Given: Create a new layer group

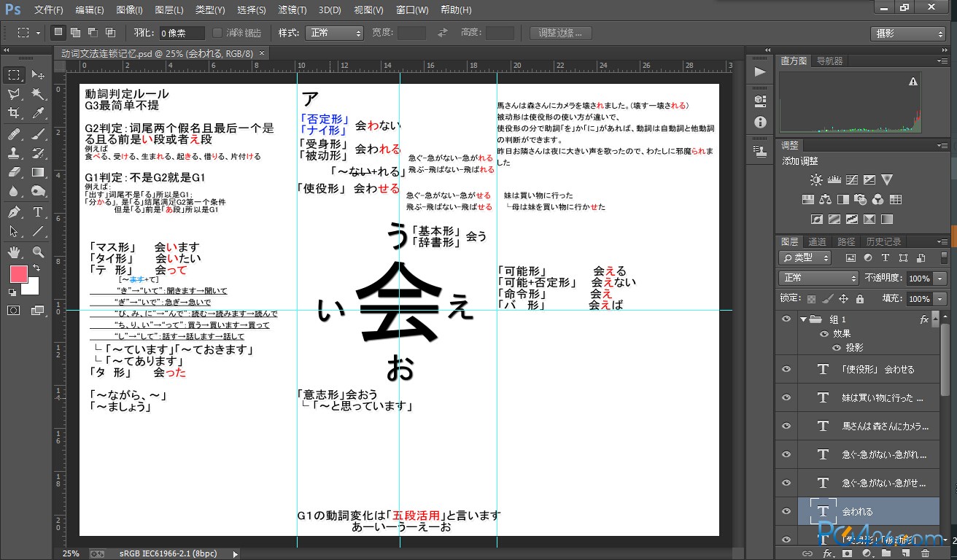Looking at the screenshot, I should (x=886, y=553).
